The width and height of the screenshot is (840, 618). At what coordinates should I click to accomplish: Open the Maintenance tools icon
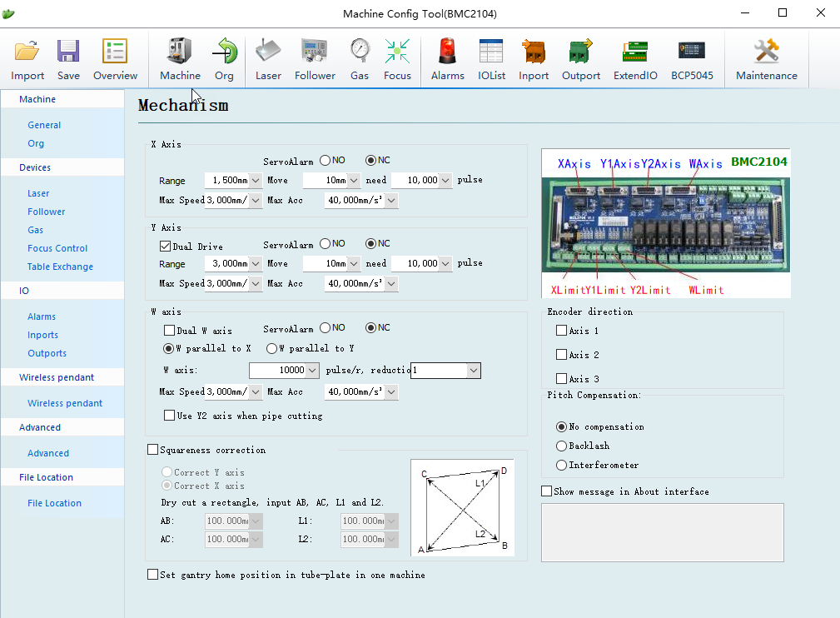tap(766, 52)
